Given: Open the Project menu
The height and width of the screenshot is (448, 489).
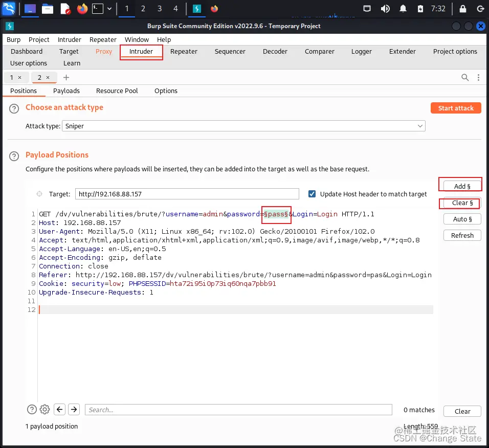Looking at the screenshot, I should pyautogui.click(x=39, y=39).
